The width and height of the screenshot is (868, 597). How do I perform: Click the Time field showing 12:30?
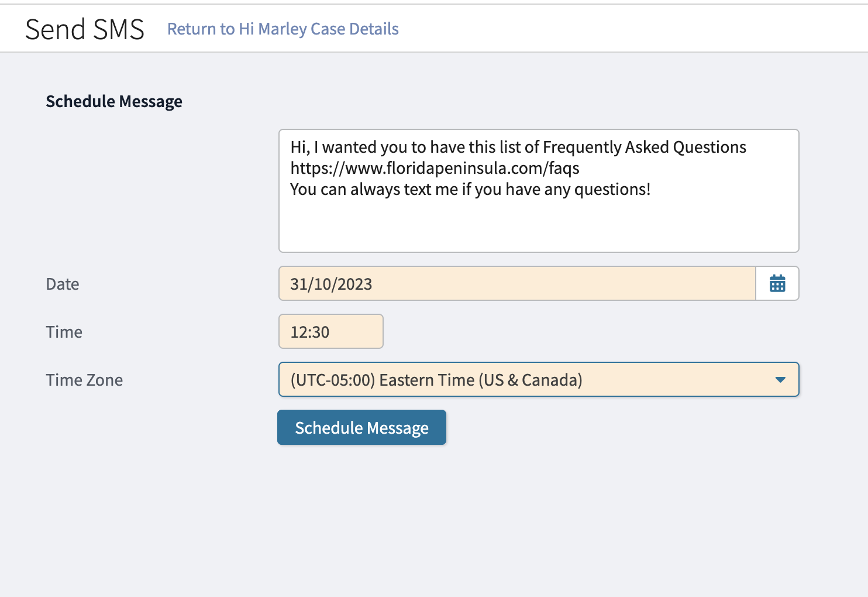330,331
